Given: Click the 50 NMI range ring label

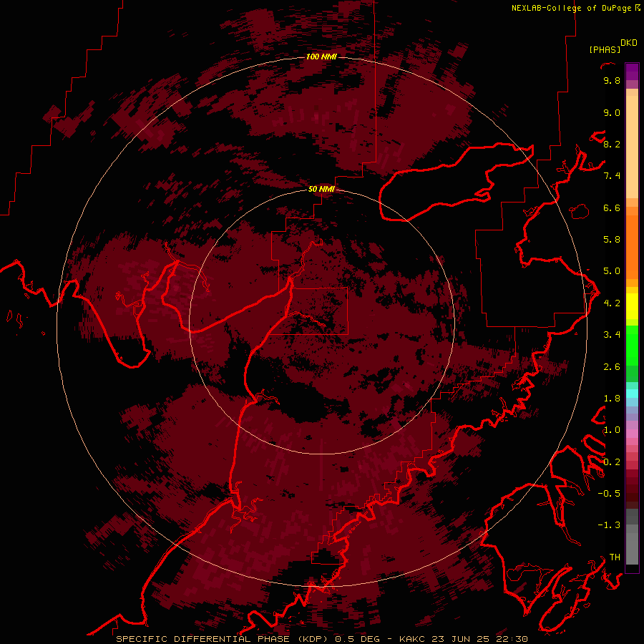Looking at the screenshot, I should [x=321, y=189].
